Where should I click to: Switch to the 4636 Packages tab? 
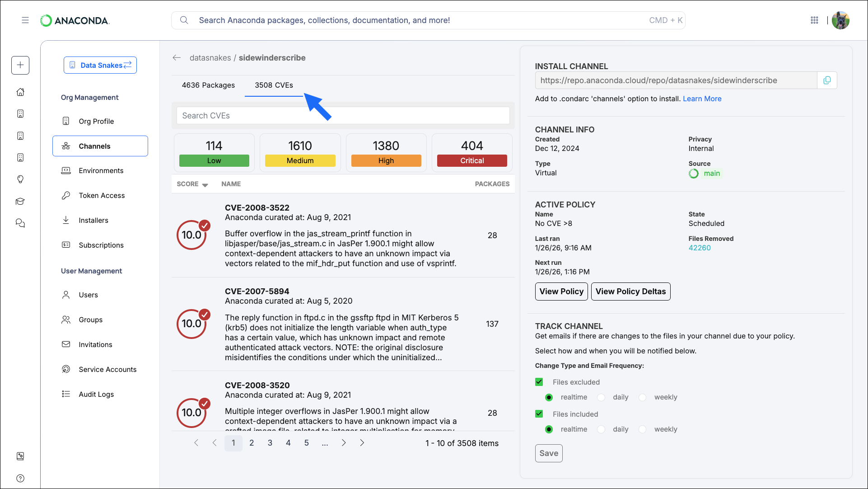(x=208, y=85)
